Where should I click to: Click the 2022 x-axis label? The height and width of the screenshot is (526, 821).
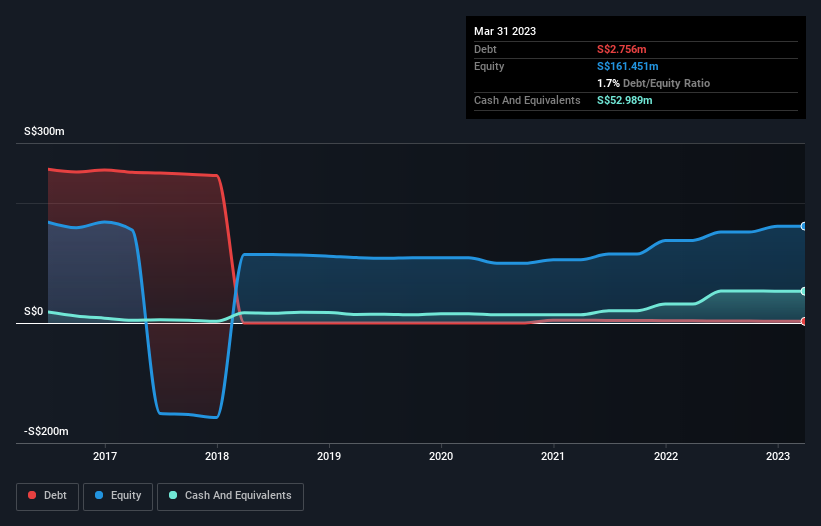pos(666,456)
